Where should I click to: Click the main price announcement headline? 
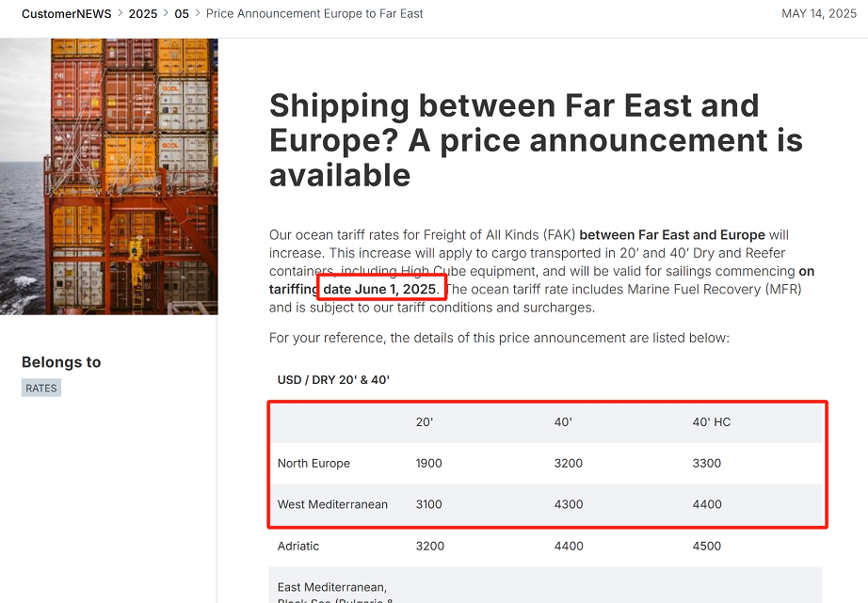(x=536, y=140)
